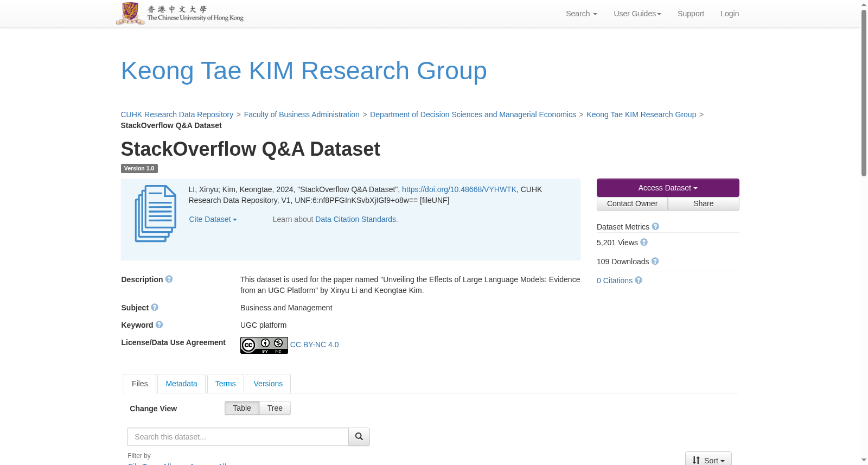Image resolution: width=868 pixels, height=465 pixels.
Task: Click the Creative Commons BY-NC license badge
Action: click(x=264, y=345)
